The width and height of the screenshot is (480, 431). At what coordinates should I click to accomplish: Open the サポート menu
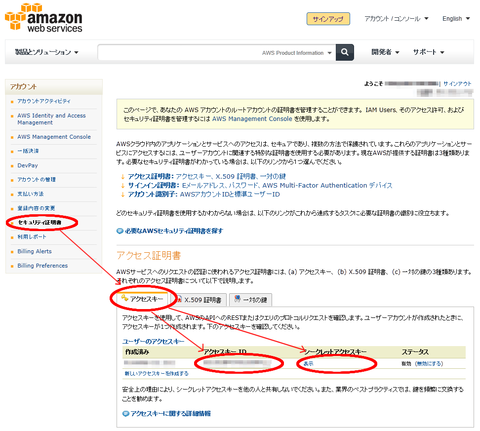pyautogui.click(x=428, y=52)
